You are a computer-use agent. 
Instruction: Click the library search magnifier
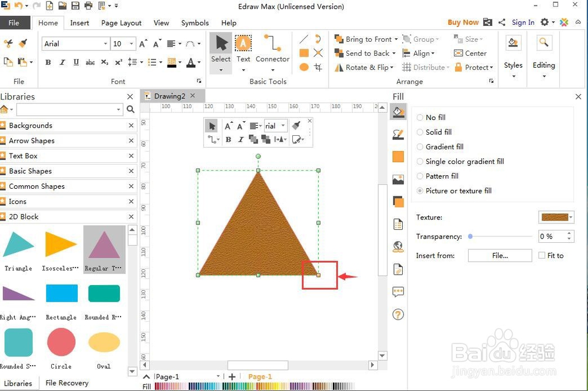click(x=131, y=109)
